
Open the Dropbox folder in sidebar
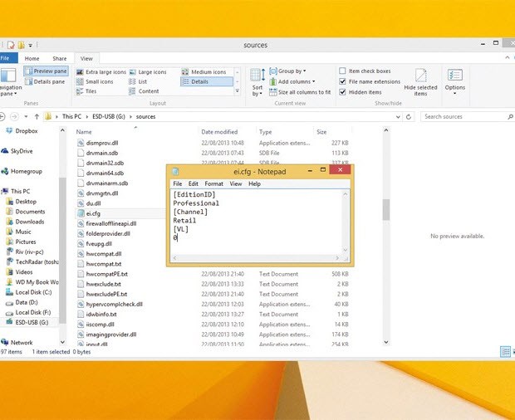pos(26,131)
